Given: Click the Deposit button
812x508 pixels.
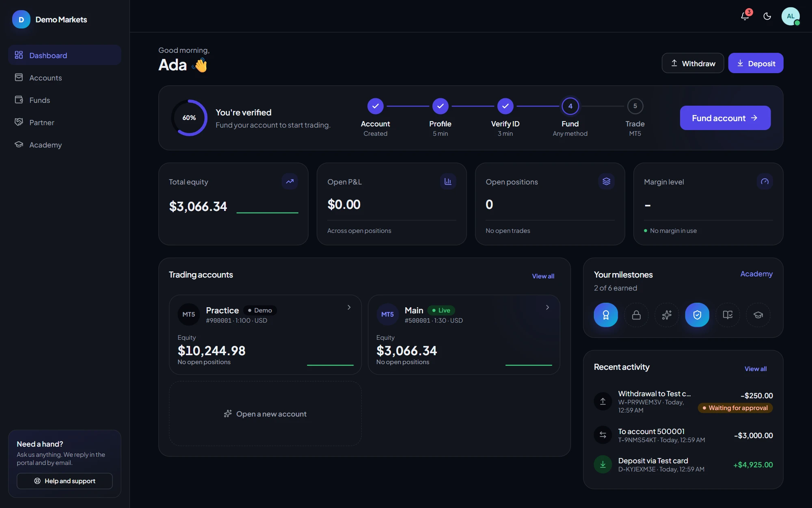Looking at the screenshot, I should coord(756,63).
